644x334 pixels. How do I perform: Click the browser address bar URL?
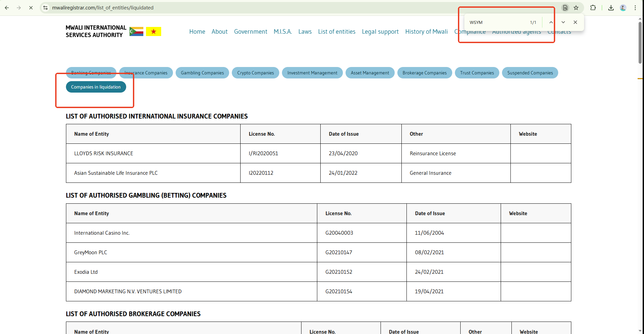coord(103,8)
